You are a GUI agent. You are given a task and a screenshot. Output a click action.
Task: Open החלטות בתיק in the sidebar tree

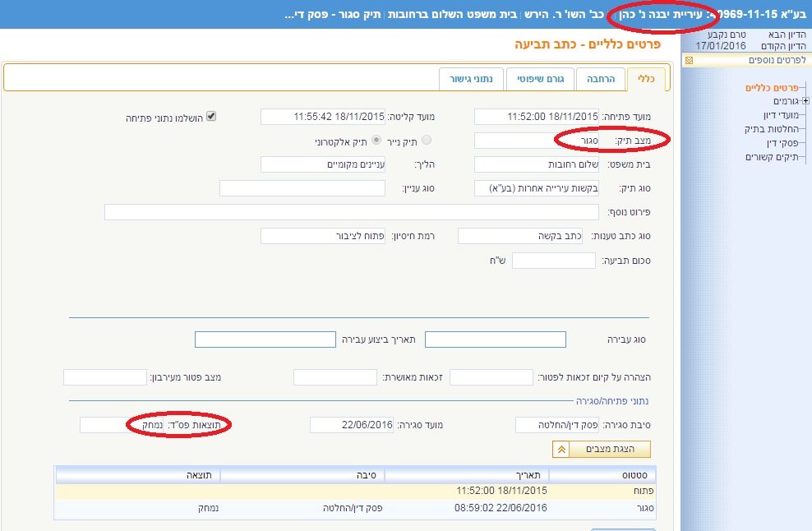coord(767,129)
